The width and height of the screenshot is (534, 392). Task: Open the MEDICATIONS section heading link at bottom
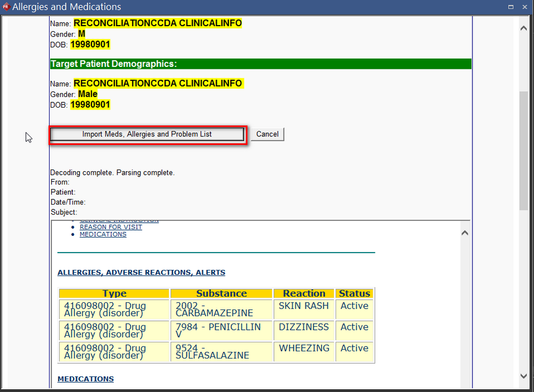[x=85, y=378]
